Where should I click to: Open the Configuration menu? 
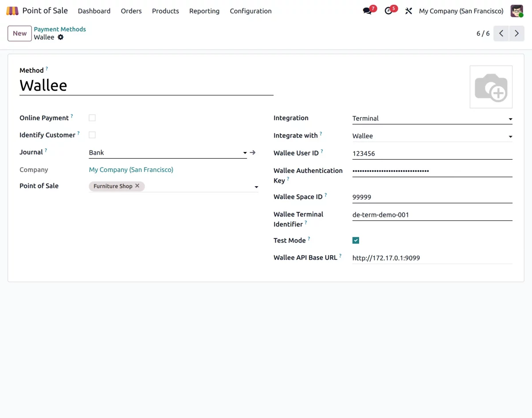(x=250, y=11)
